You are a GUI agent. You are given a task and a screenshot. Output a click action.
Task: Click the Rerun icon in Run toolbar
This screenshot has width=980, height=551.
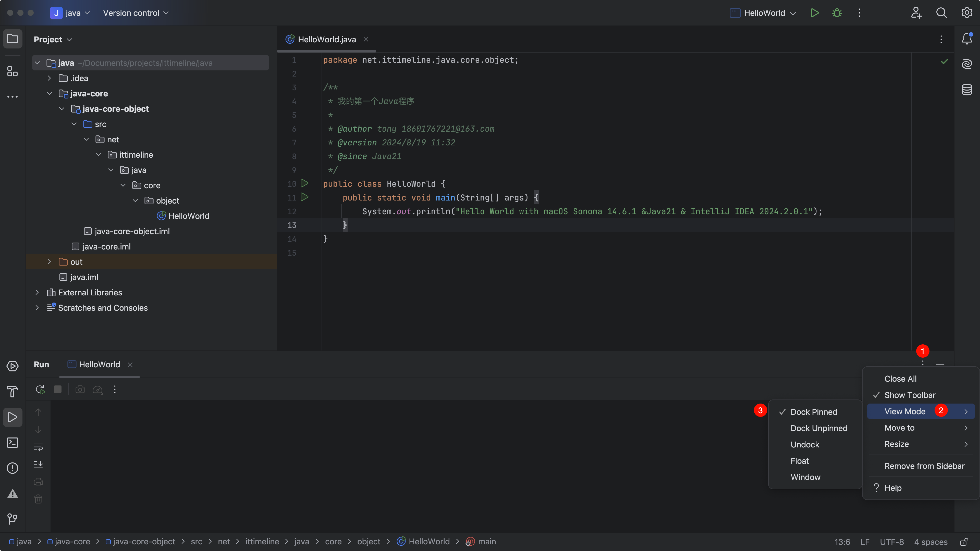[x=40, y=389]
